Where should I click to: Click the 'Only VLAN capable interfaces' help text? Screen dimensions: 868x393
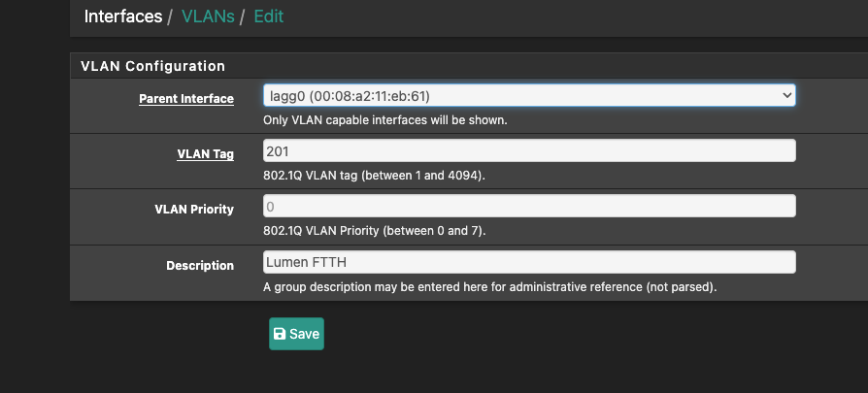385,120
